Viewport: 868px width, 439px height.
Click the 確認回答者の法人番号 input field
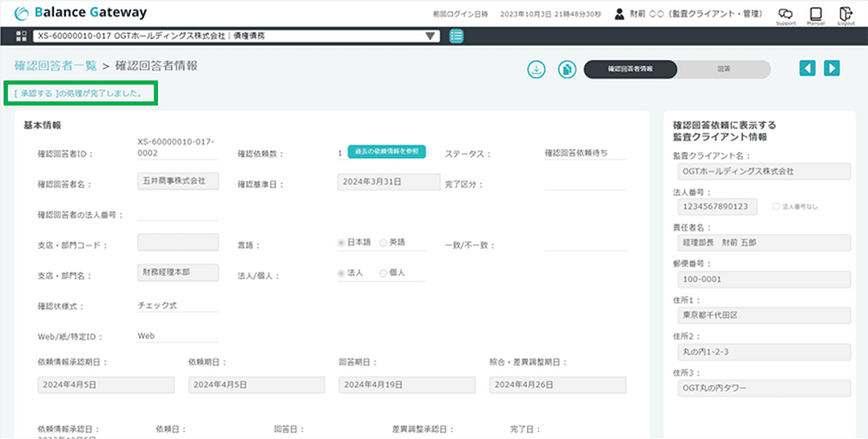178,213
